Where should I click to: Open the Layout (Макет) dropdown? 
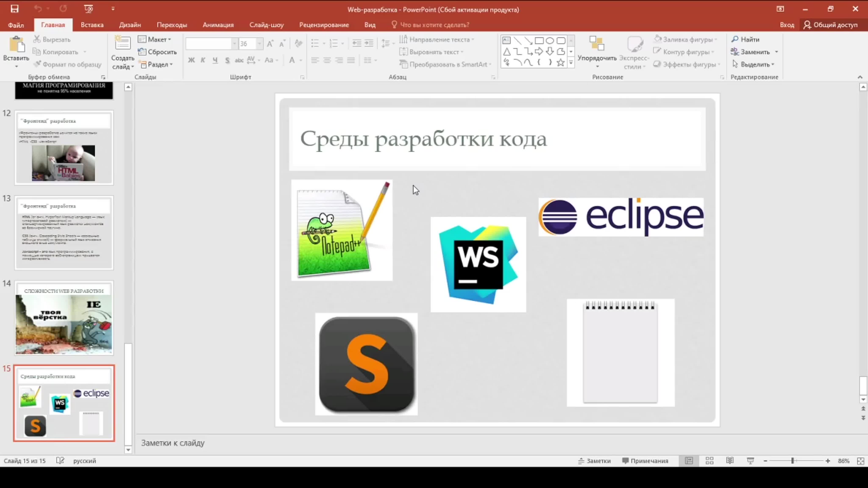[155, 39]
